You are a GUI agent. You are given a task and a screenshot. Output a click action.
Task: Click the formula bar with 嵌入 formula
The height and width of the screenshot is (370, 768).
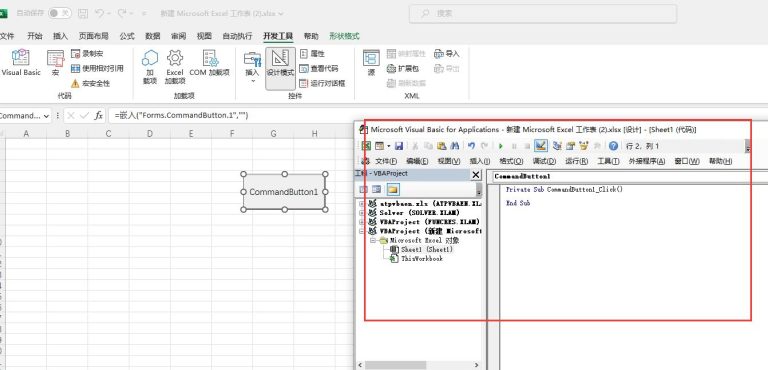pos(436,116)
